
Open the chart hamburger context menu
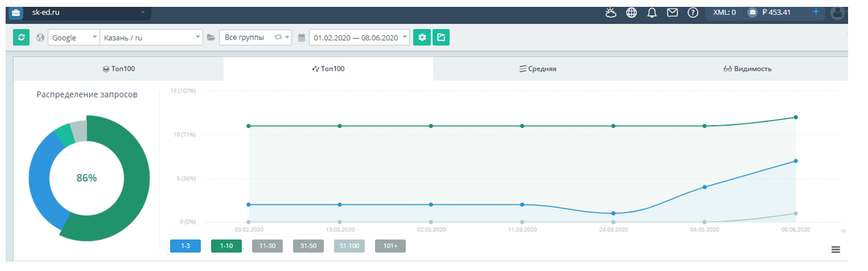pos(836,249)
